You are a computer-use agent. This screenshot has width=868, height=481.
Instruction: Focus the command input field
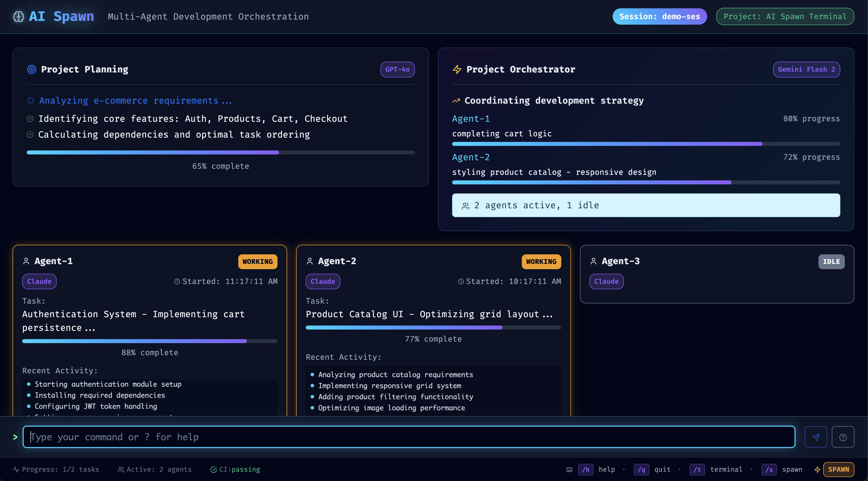click(408, 437)
